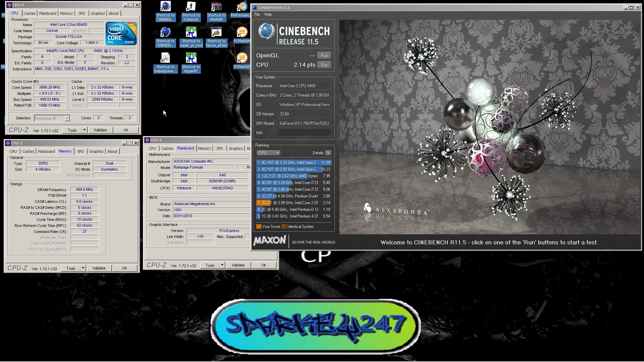
Task: Switch to SPD tab in CPU-Z CPU window
Action: tap(82, 13)
